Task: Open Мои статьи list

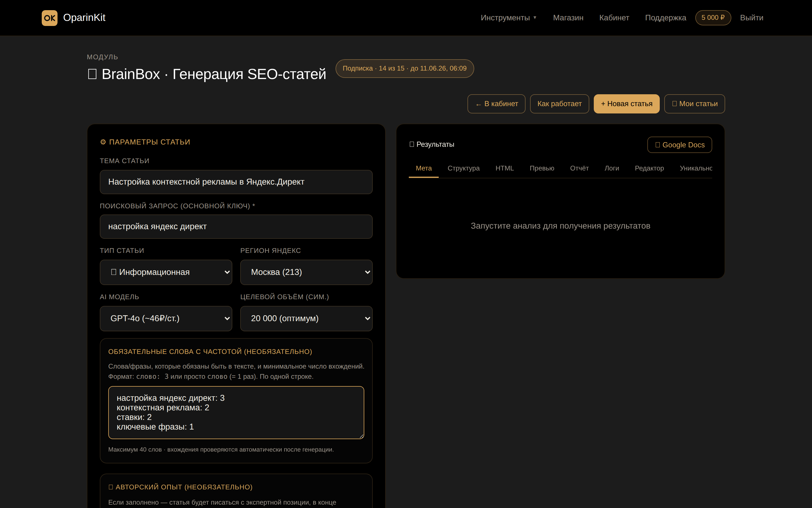Action: [694, 104]
